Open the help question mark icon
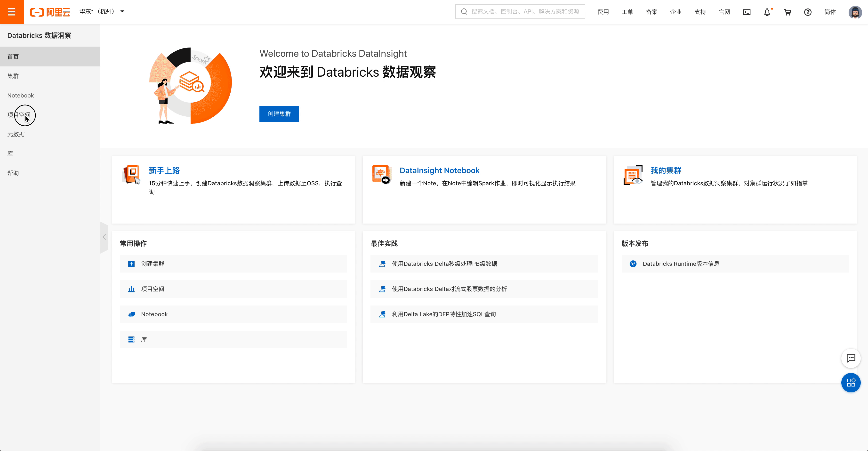The image size is (868, 451). pyautogui.click(x=808, y=12)
